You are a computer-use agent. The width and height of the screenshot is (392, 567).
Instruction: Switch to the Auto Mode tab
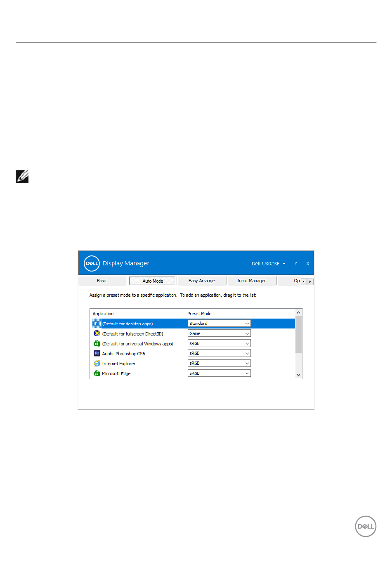[153, 281]
